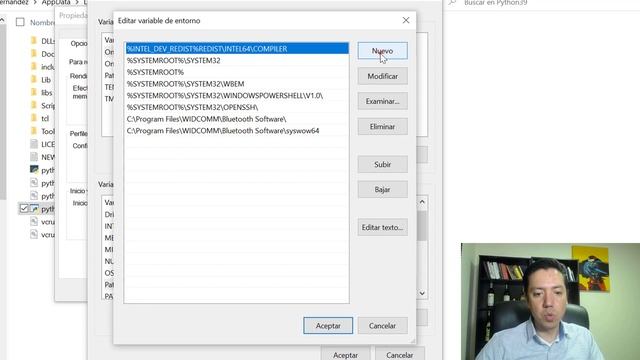The image size is (640, 360).
Task: Select the %SYSTEMROOT%\SYSTEM32 entry
Action: pyautogui.click(x=237, y=60)
